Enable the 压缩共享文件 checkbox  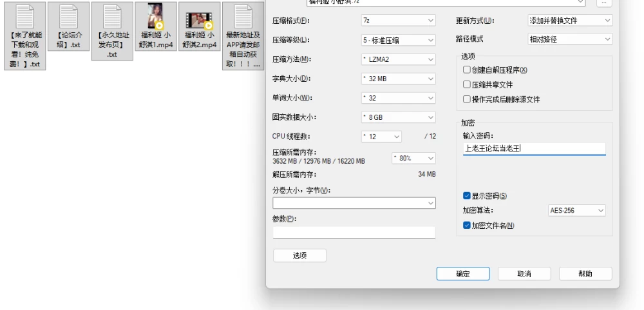click(x=466, y=84)
